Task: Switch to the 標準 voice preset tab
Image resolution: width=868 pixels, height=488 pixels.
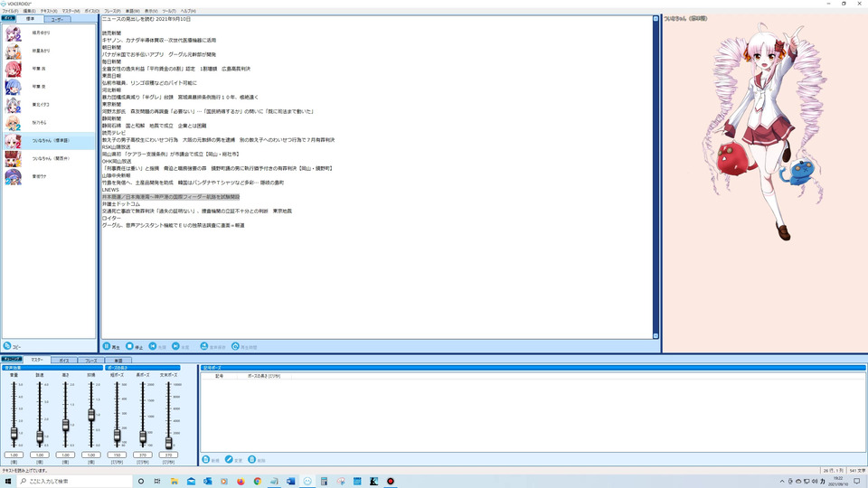Action: tap(31, 19)
